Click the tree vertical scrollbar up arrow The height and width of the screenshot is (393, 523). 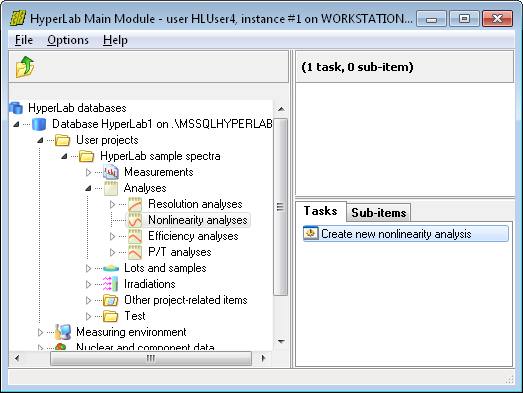click(x=281, y=109)
